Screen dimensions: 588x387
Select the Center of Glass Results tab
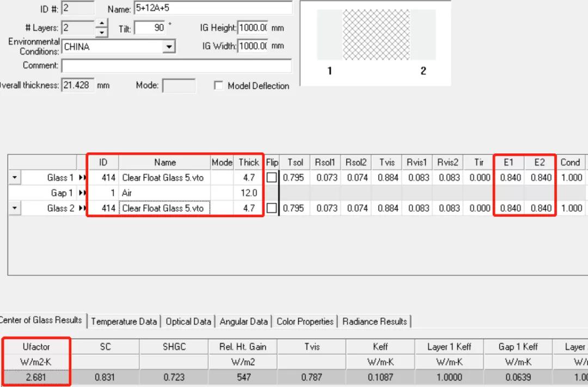point(41,320)
